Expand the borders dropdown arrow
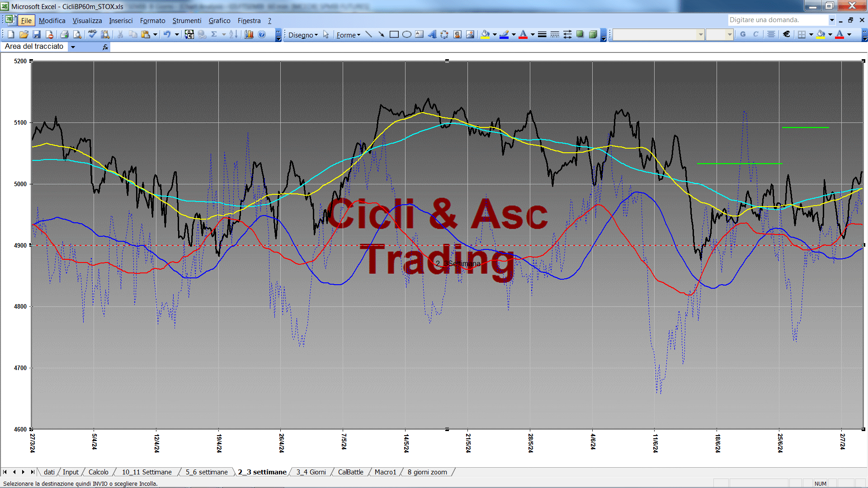This screenshot has height=488, width=868. (811, 35)
